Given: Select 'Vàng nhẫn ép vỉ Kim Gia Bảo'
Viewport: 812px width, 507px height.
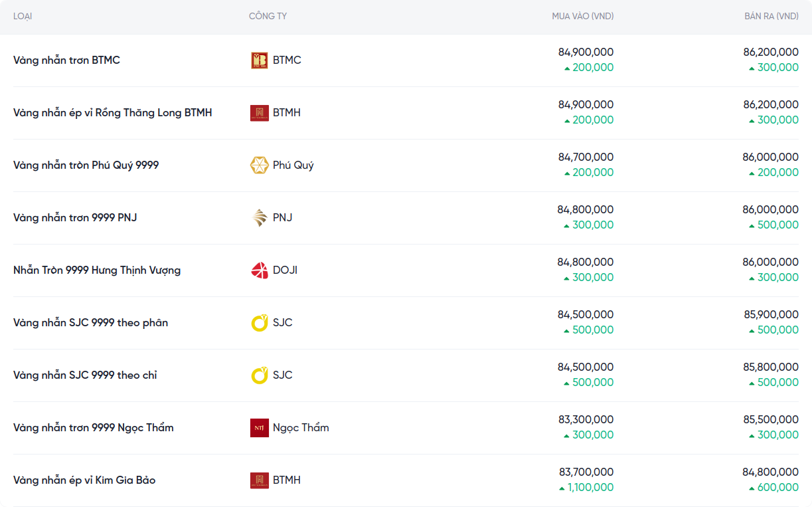Looking at the screenshot, I should pos(84,480).
